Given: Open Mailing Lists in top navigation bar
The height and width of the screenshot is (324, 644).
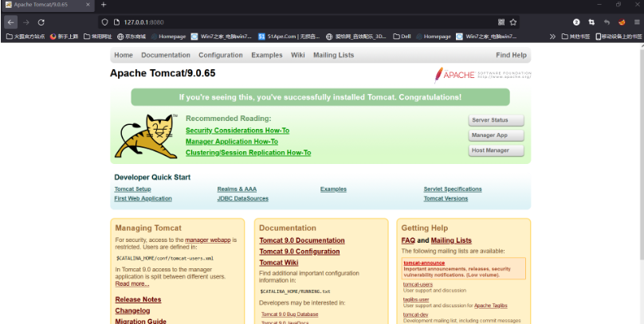Looking at the screenshot, I should 333,55.
